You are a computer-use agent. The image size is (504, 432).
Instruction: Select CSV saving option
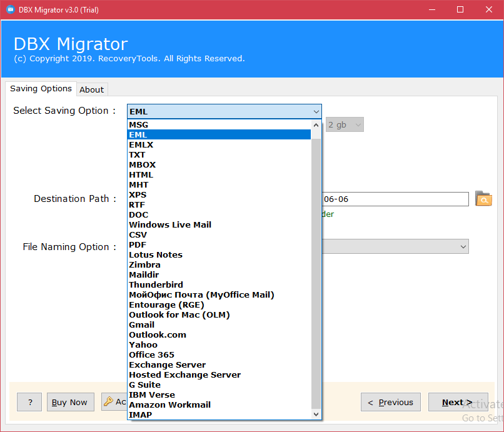(x=219, y=234)
